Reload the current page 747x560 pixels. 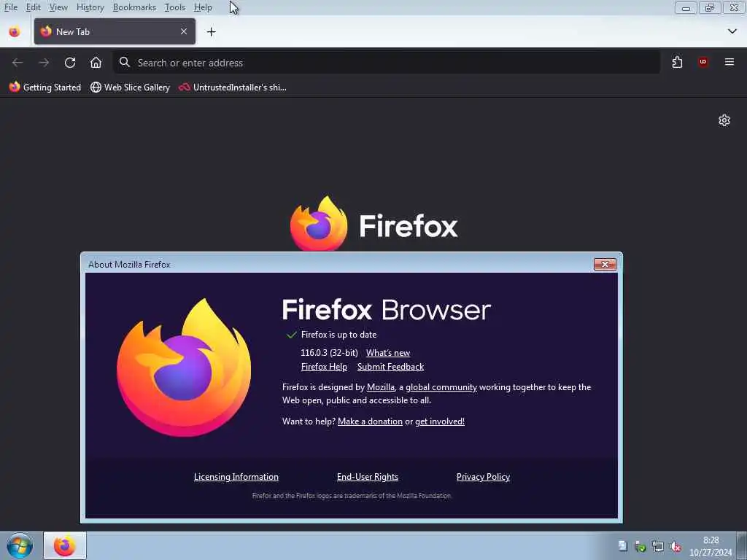click(70, 63)
